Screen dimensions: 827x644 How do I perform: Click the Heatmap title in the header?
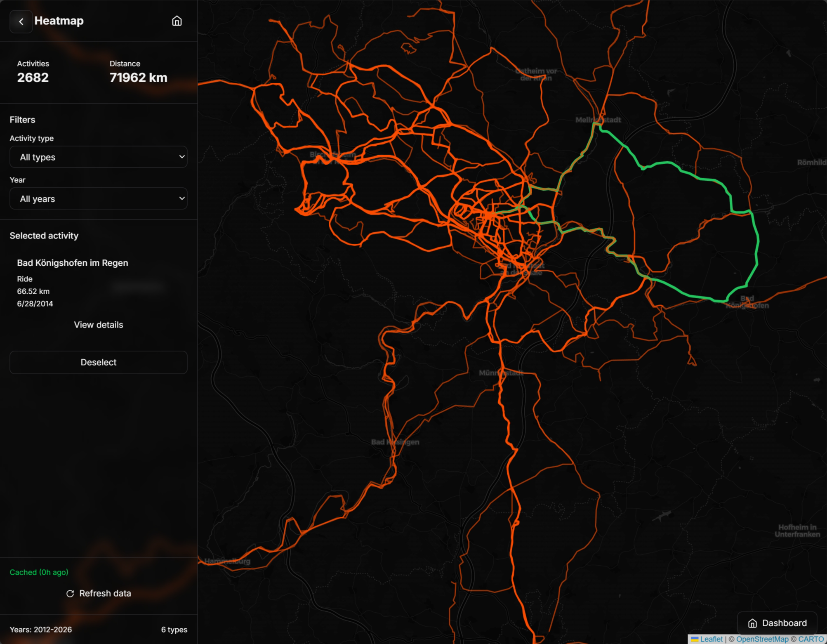click(59, 21)
